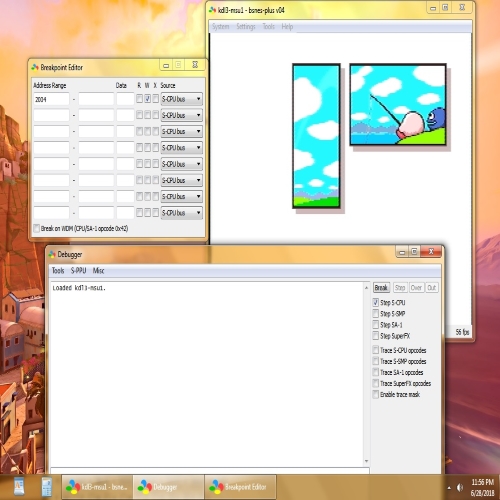Image resolution: width=500 pixels, height=500 pixels.
Task: Click the Kirby fishing picture in game view
Action: pyautogui.click(x=398, y=105)
